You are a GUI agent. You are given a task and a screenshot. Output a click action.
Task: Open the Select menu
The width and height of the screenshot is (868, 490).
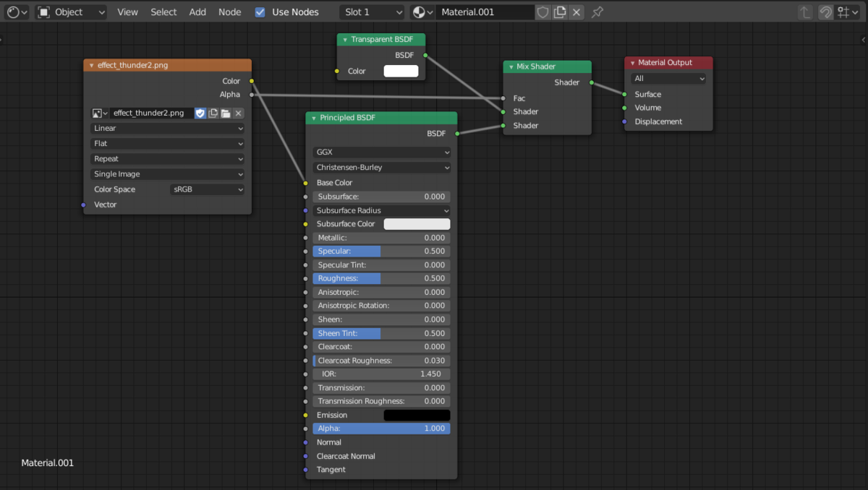pyautogui.click(x=163, y=12)
